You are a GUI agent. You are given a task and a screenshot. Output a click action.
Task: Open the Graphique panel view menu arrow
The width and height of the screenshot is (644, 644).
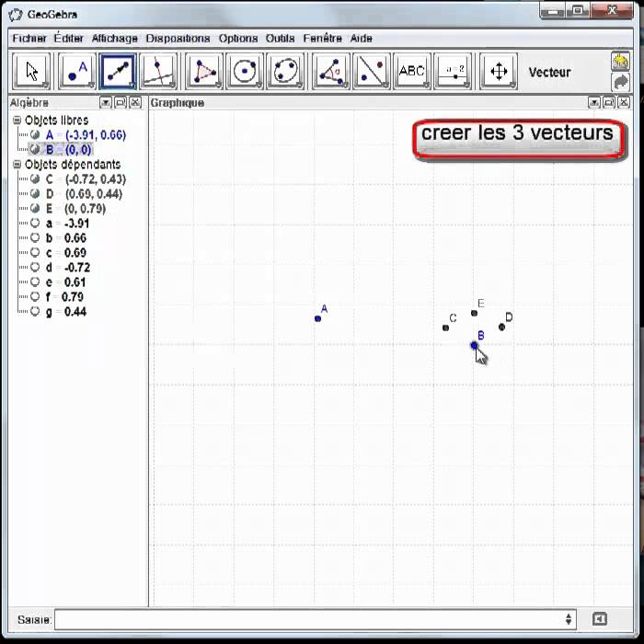coord(594,102)
